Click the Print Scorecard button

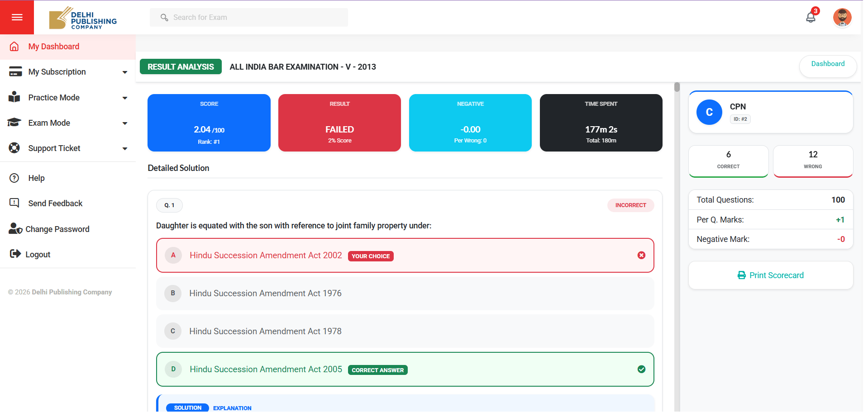pos(770,275)
